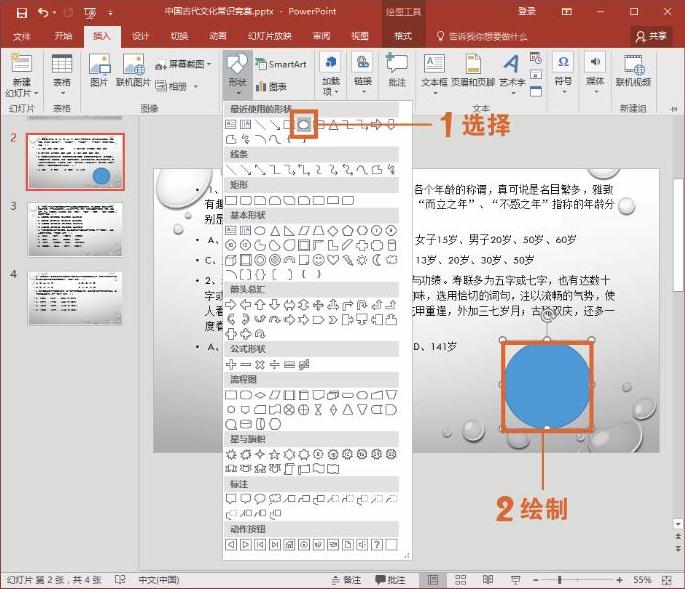The height and width of the screenshot is (589, 685).
Task: Click the Share (共享) button
Action: pyautogui.click(x=651, y=36)
